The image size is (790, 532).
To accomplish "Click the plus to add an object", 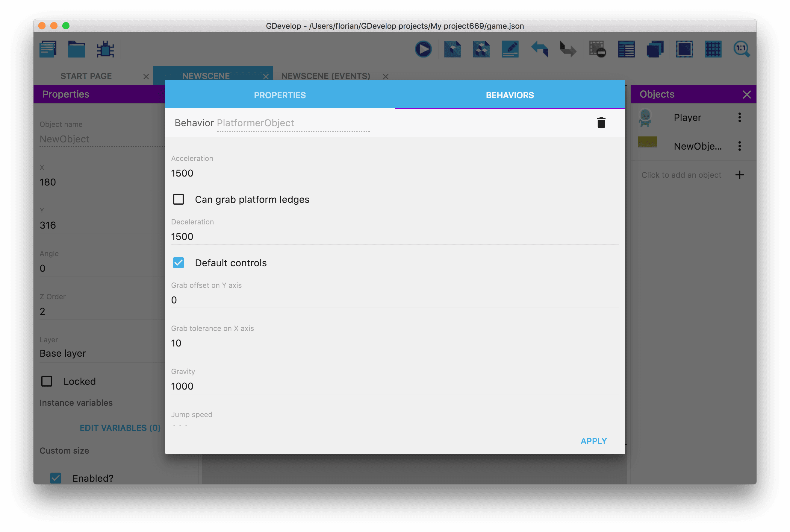I will tap(739, 175).
